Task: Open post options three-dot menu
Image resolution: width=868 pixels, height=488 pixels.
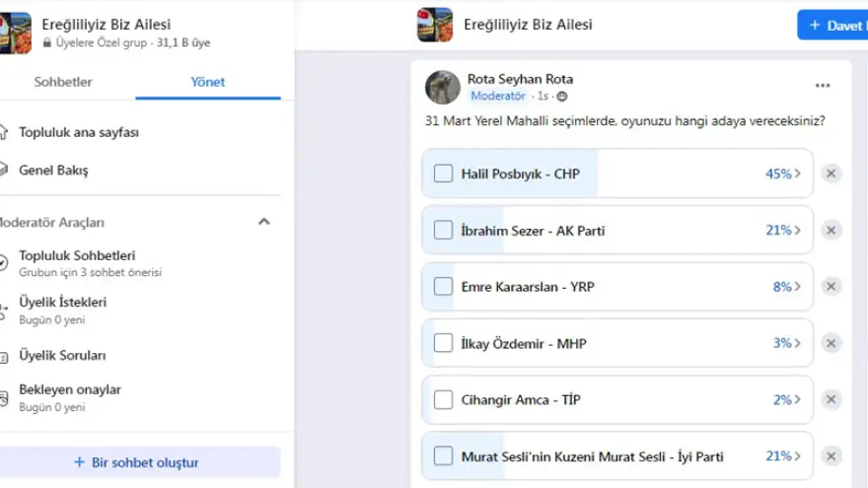Action: (823, 85)
